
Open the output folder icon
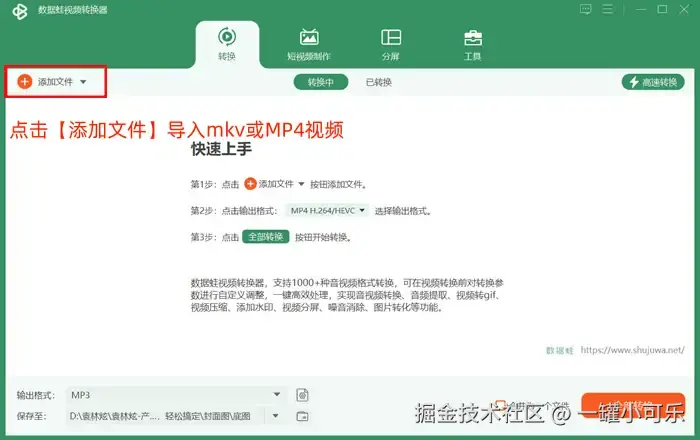(x=302, y=416)
